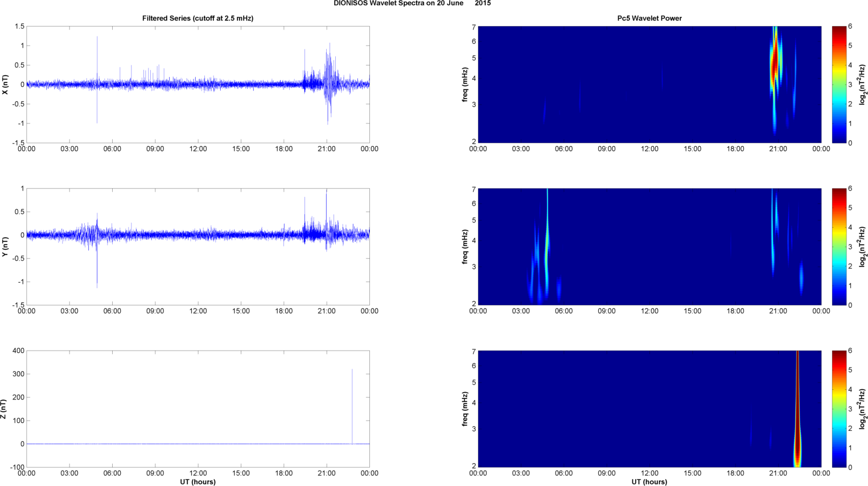Click the 'Filtered Series (cutoff at 2.5 mHz)' heading
868x486 pixels.
(198, 18)
